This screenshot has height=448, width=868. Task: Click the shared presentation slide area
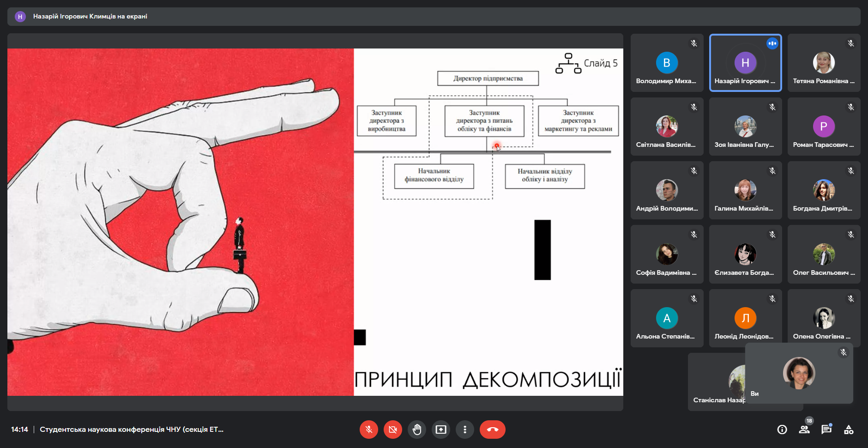pos(315,222)
